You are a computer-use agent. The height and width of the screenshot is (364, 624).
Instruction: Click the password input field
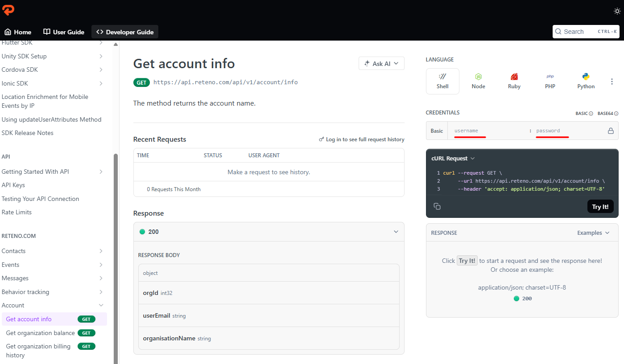(x=568, y=131)
